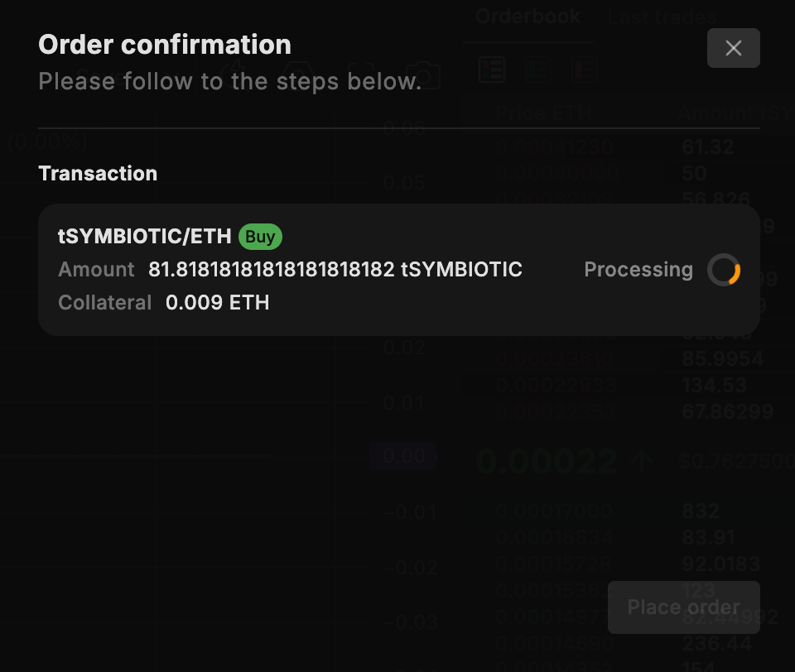Viewport: 795px width, 672px height.
Task: Click the orange Processing spinner
Action: tap(724, 270)
